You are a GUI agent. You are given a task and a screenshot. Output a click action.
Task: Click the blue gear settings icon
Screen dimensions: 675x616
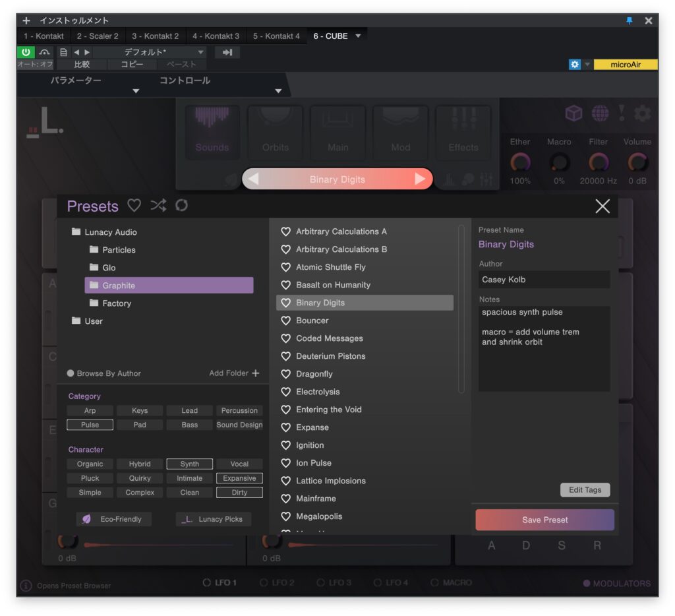point(575,65)
